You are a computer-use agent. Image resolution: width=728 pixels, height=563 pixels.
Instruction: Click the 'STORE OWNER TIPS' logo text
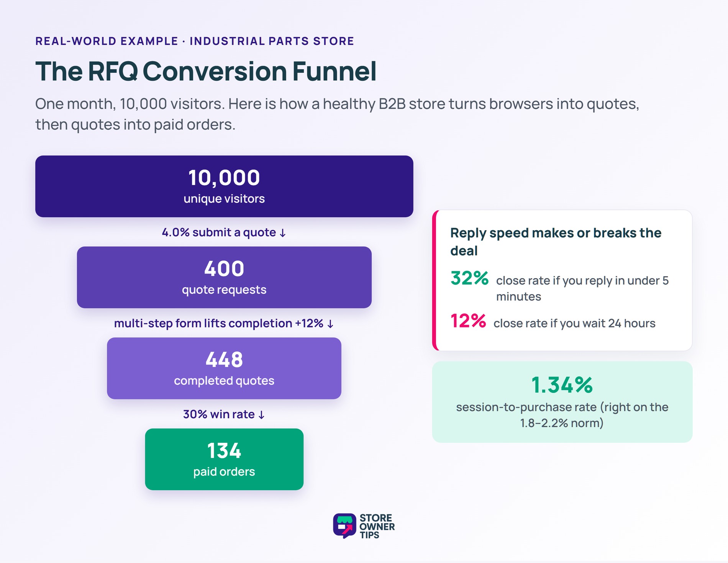[377, 526]
